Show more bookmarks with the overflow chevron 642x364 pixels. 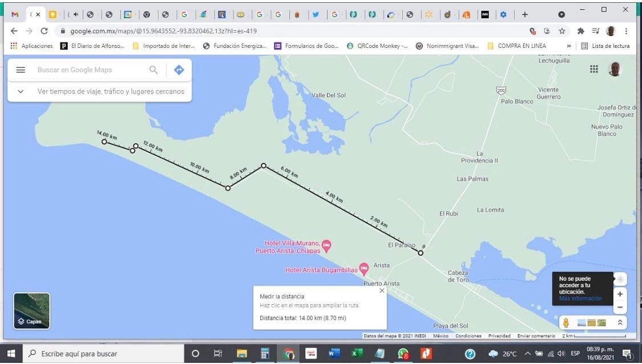tap(568, 46)
